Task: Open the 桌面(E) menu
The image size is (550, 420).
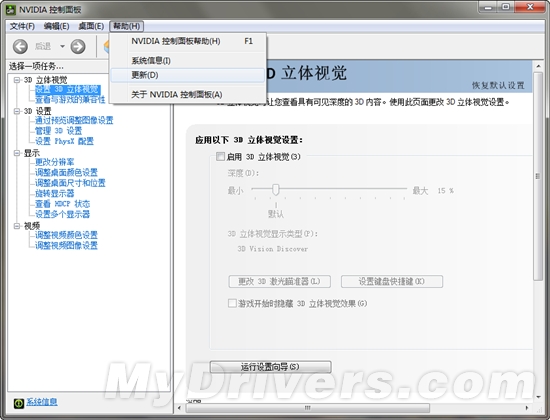Action: coord(91,26)
